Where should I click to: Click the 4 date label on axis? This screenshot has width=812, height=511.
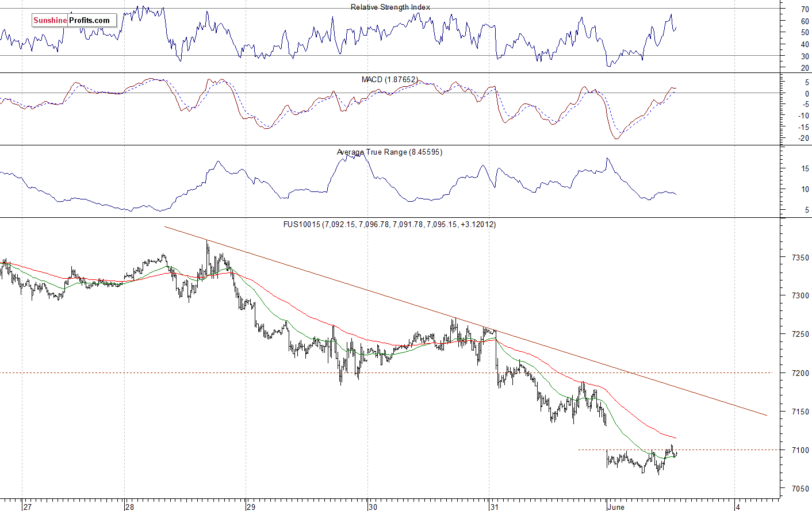click(739, 507)
